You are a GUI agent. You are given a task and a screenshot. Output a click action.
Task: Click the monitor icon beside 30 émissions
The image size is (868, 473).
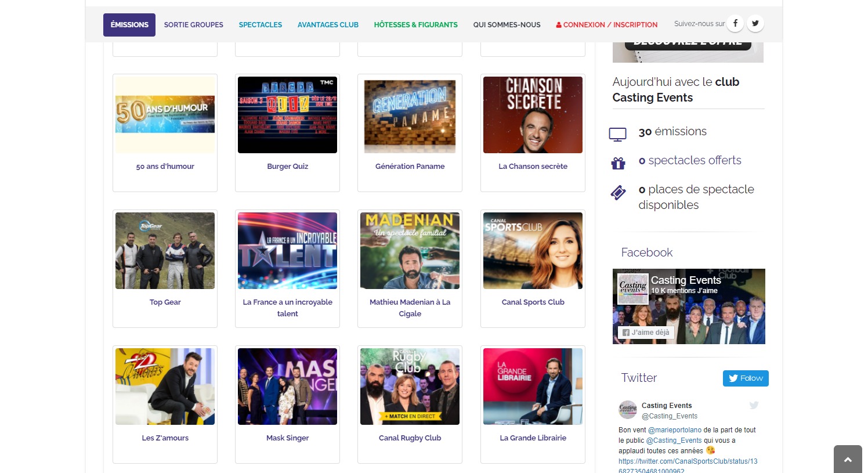[x=617, y=134]
